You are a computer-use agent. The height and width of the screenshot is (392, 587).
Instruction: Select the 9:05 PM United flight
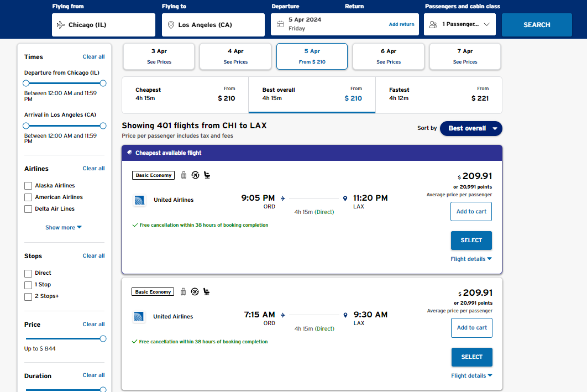(x=471, y=241)
